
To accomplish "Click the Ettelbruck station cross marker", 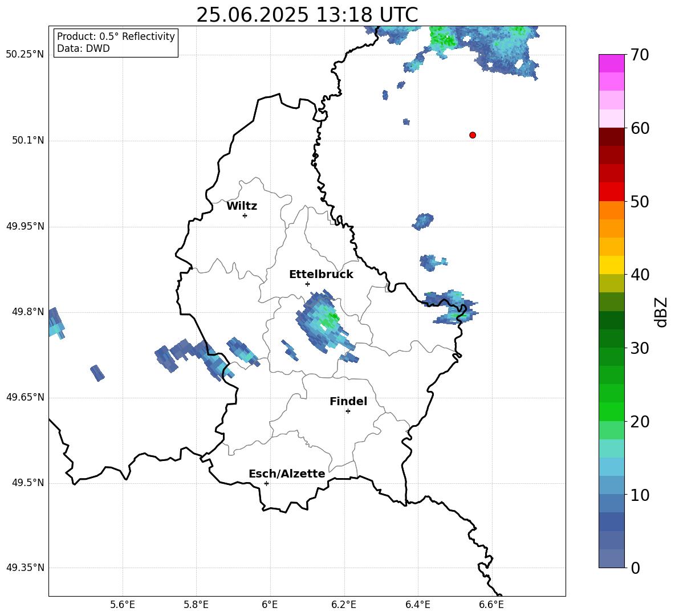I will [307, 284].
